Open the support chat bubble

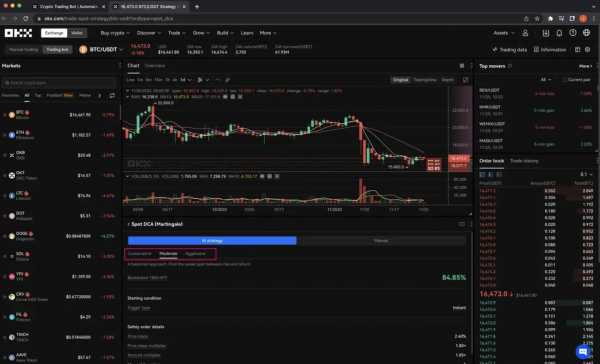click(x=583, y=351)
